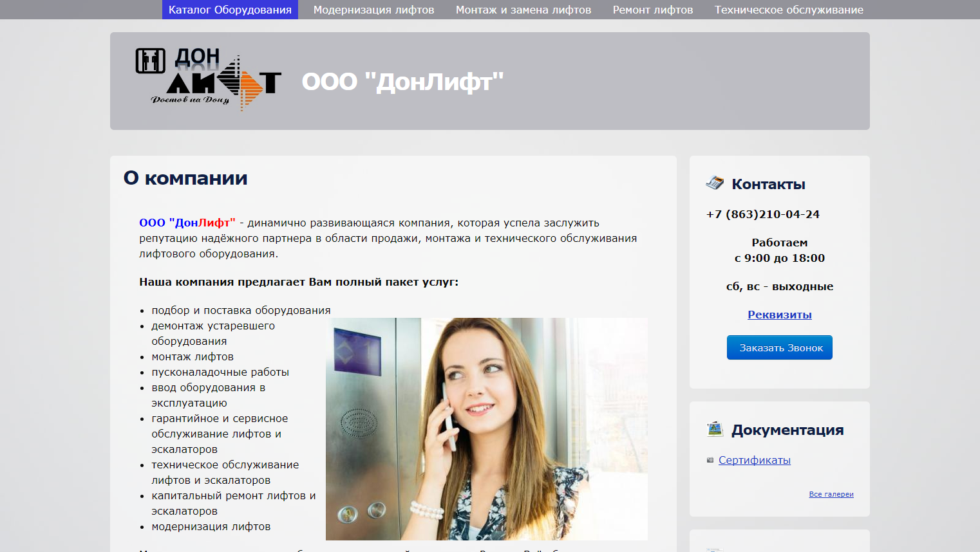Click the ООО "ДонЛифт" site title in header
Image resolution: width=980 pixels, height=552 pixels.
click(402, 82)
